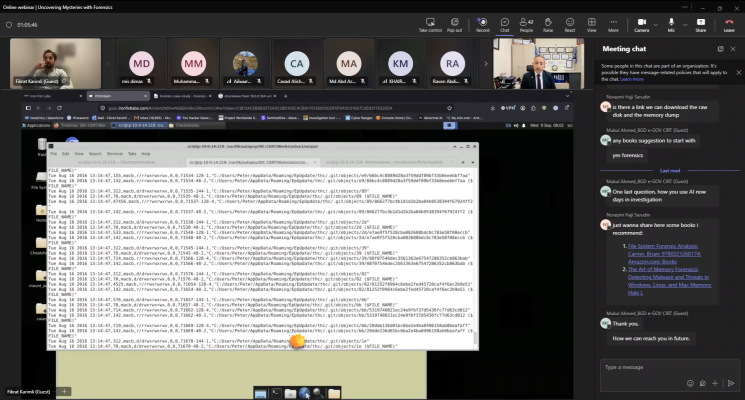Click the downloads icon in shared browser toolbar
Image resolution: width=745 pixels, height=400 pixels.
pos(493,108)
